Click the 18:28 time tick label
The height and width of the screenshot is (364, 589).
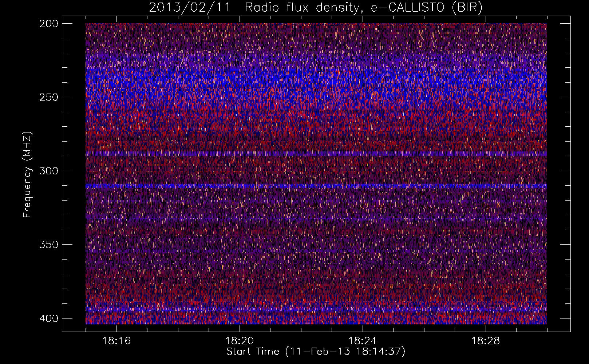point(486,341)
